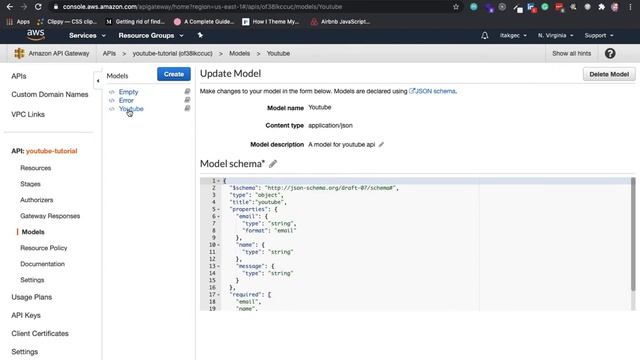Screen dimensions: 640x360
Task: Open Clippy CSS clip bookmark
Action: coord(67,22)
